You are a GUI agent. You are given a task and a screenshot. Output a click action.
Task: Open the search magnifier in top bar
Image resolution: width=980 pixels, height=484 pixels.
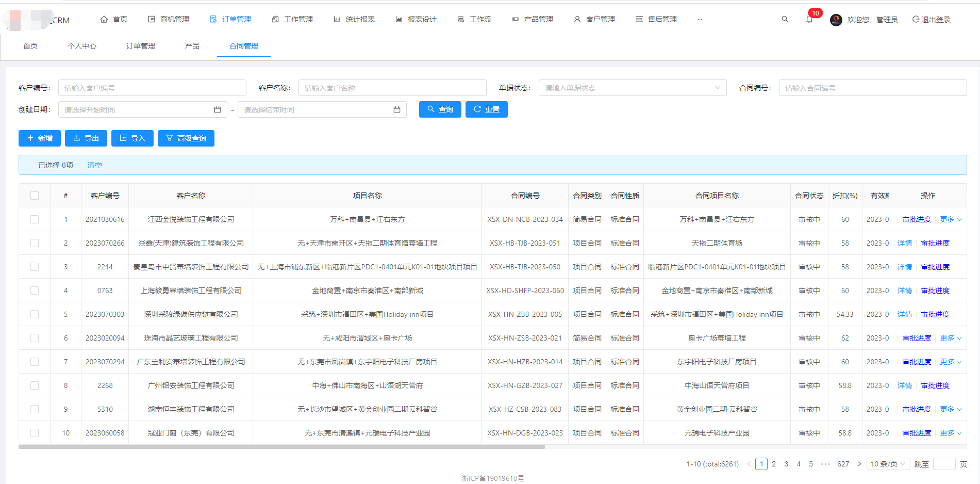785,19
